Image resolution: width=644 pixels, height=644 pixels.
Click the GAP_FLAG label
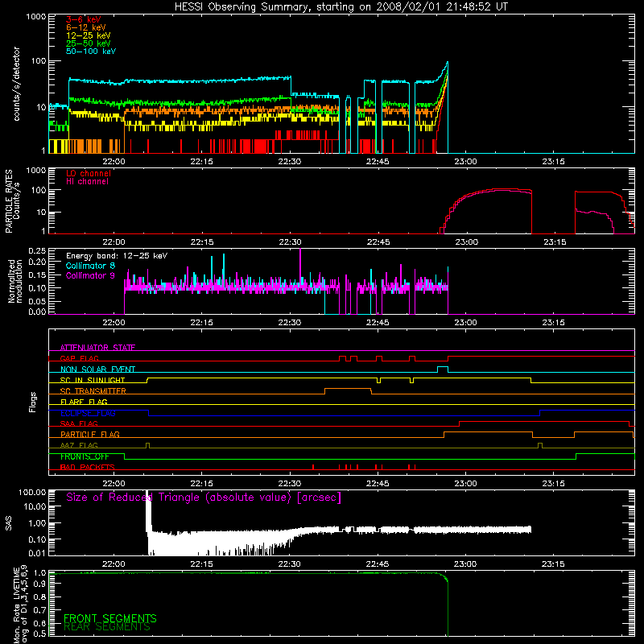[x=79, y=358]
